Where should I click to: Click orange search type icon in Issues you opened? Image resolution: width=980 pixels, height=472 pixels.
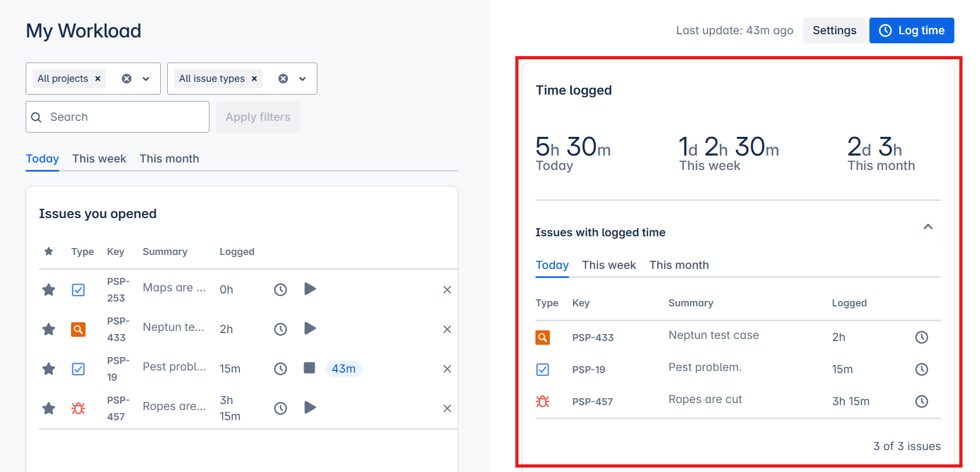tap(78, 329)
